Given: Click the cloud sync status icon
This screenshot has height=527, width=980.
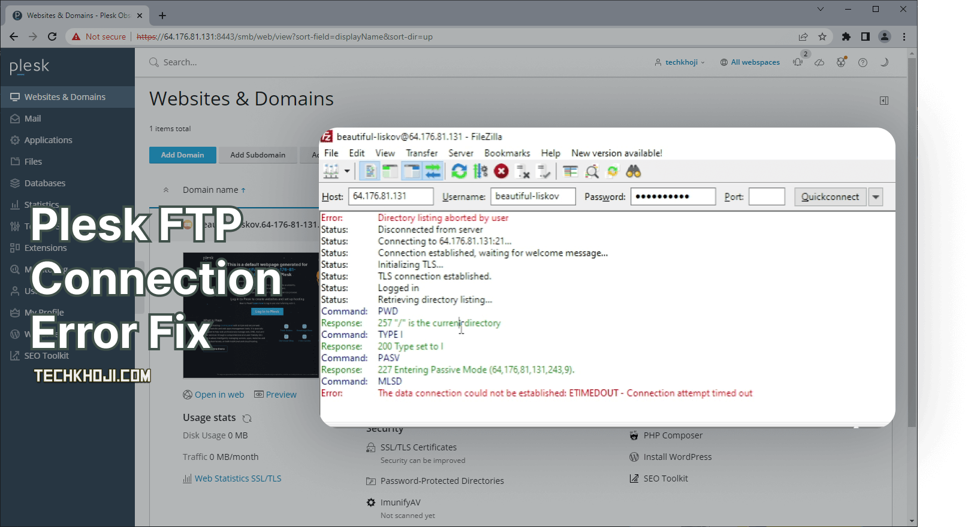Looking at the screenshot, I should [819, 62].
